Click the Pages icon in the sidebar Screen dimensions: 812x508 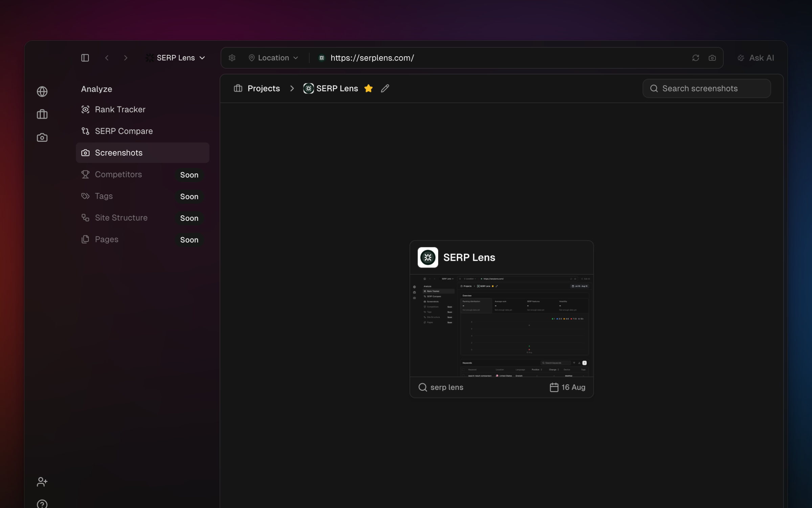point(85,239)
